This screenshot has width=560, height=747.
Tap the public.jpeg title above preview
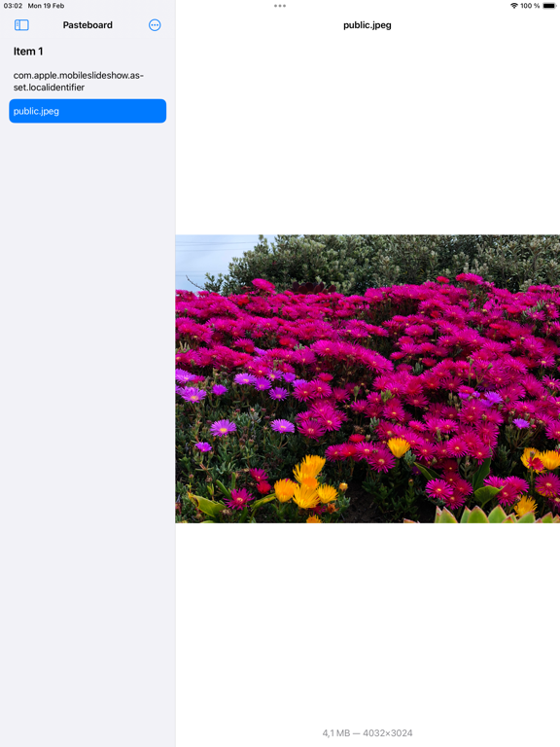(367, 25)
